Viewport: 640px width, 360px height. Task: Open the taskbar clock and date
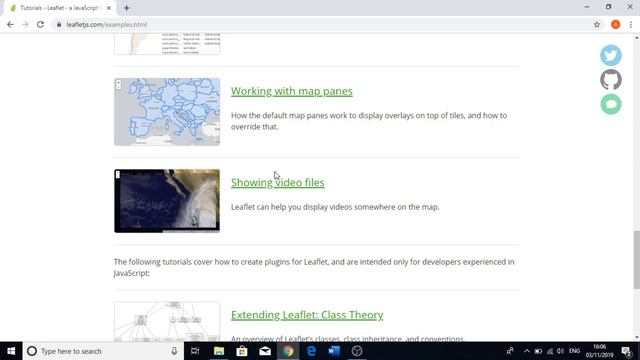tap(600, 351)
